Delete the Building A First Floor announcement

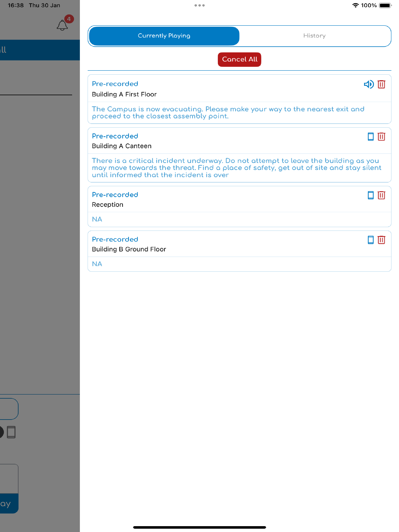pyautogui.click(x=381, y=85)
